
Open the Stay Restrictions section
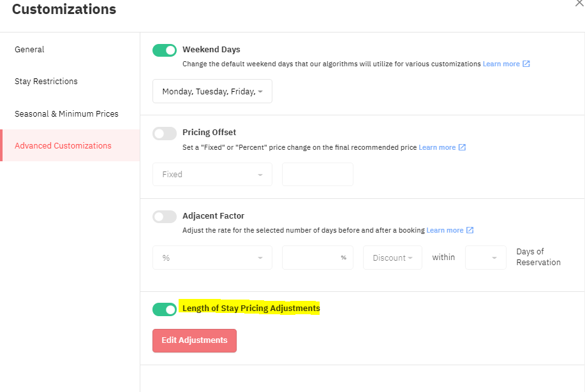click(47, 81)
